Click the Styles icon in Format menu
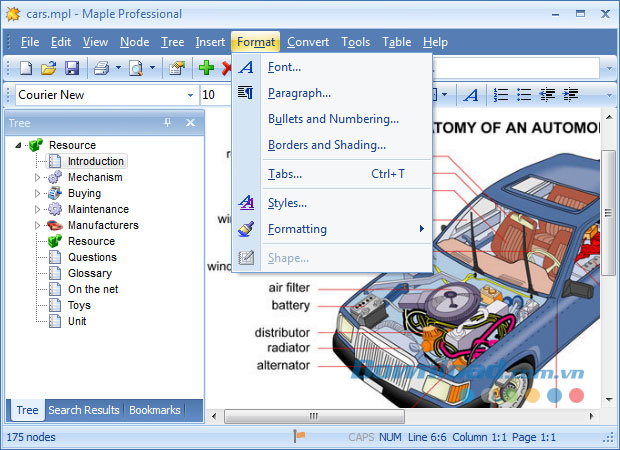The image size is (620, 450). 246,202
